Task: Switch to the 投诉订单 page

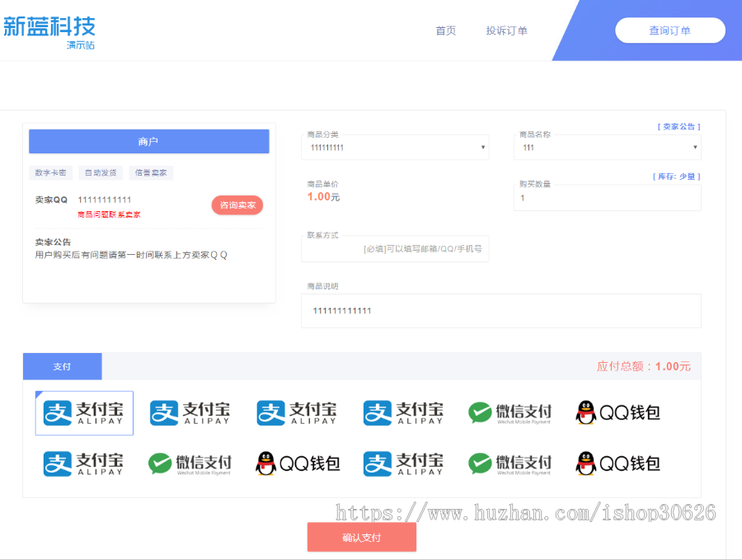Action: pyautogui.click(x=506, y=31)
